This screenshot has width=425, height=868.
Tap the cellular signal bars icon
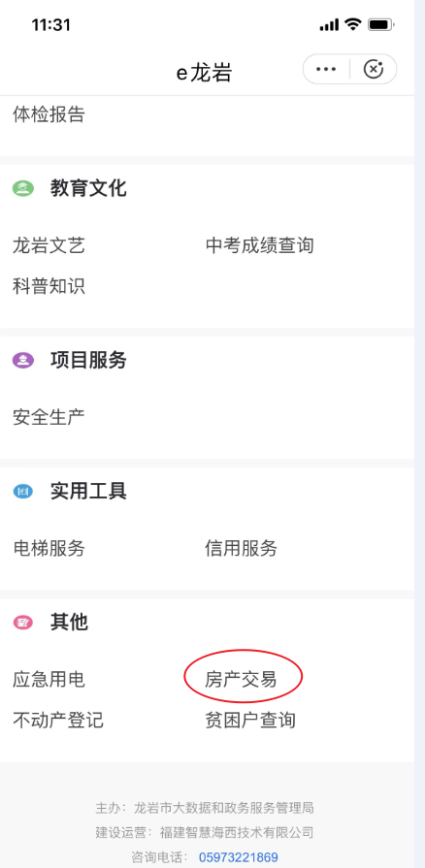point(329,25)
